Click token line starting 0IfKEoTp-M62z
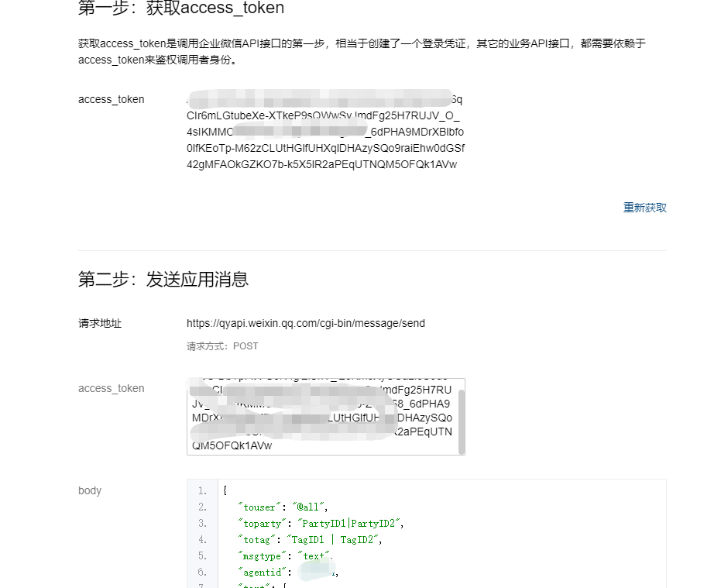Screen dimensions: 721x588 325,148
